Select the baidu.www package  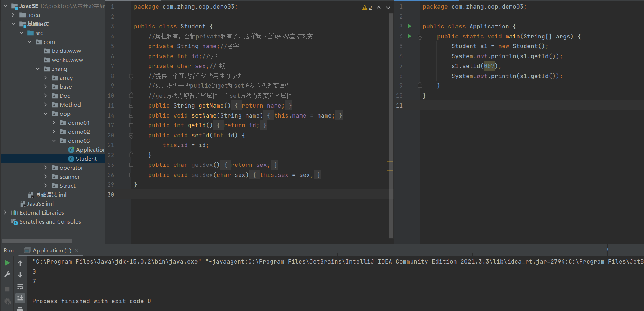pos(62,51)
